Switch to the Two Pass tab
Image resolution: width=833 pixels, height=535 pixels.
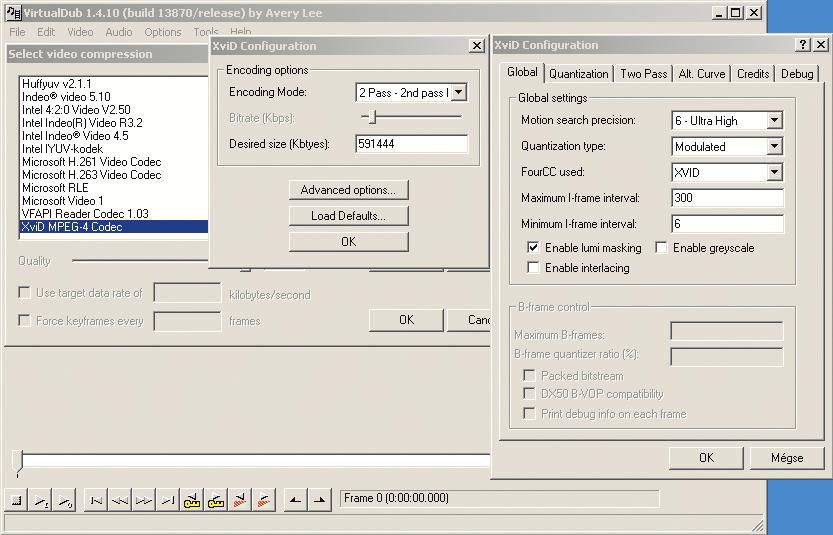643,74
